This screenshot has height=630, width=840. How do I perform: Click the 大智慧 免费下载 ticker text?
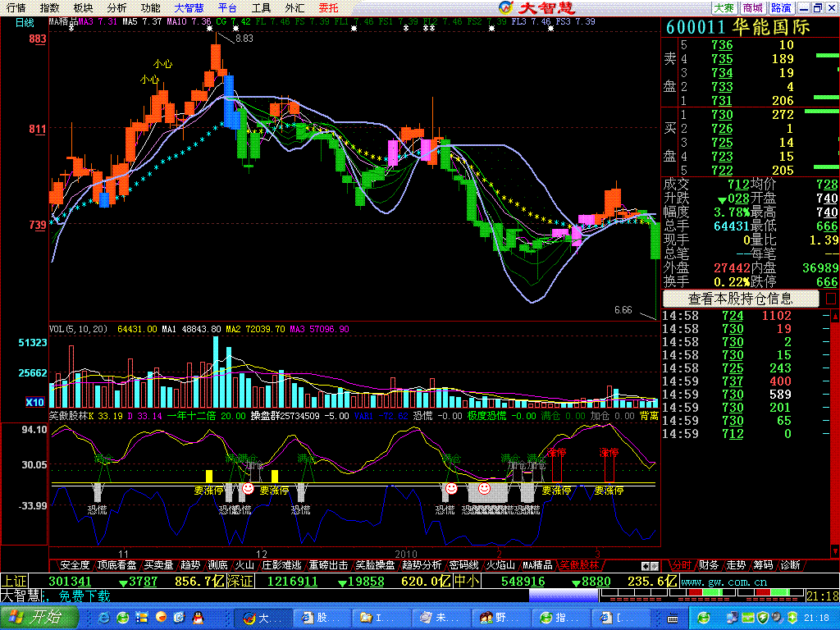[55, 596]
